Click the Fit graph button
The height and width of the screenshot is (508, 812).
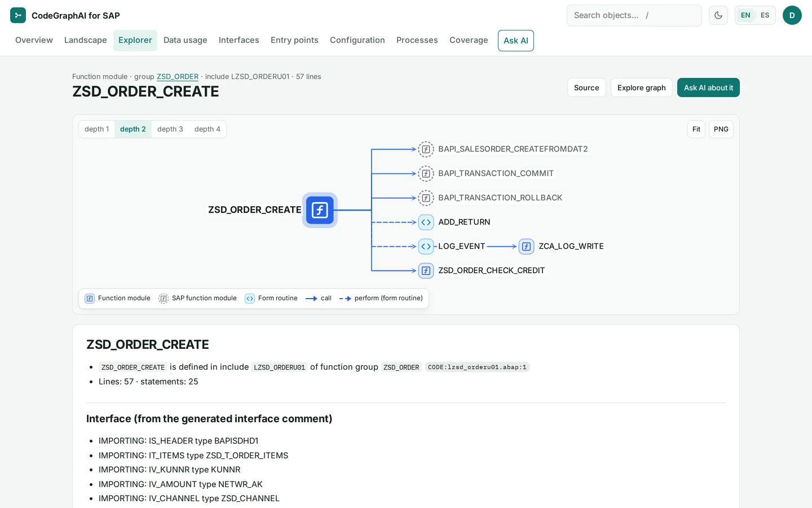point(696,129)
